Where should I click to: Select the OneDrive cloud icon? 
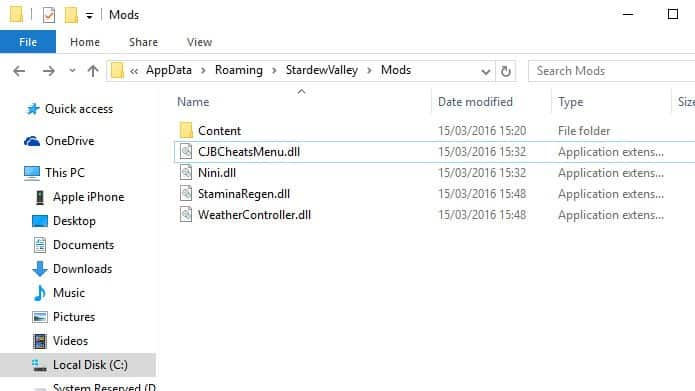[x=32, y=141]
